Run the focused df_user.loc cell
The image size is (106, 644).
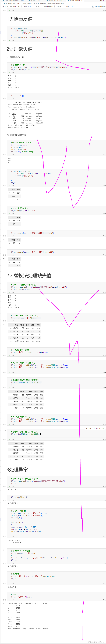pyautogui.click(x=4, y=430)
